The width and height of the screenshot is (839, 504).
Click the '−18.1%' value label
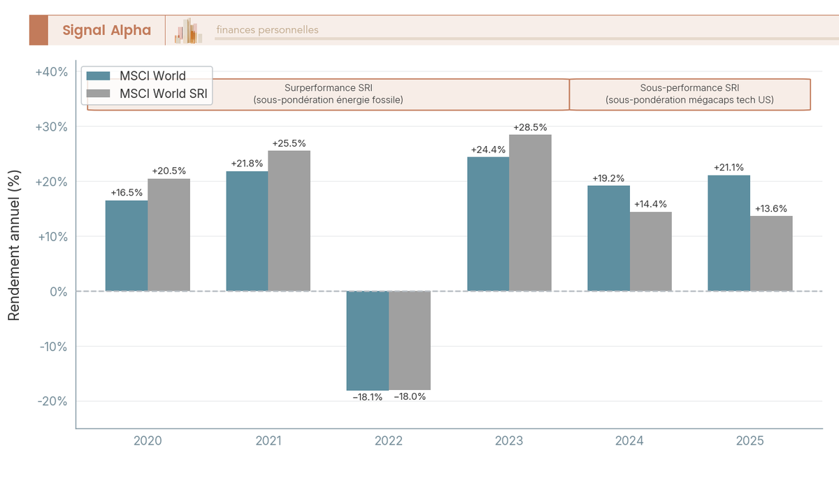[368, 397]
